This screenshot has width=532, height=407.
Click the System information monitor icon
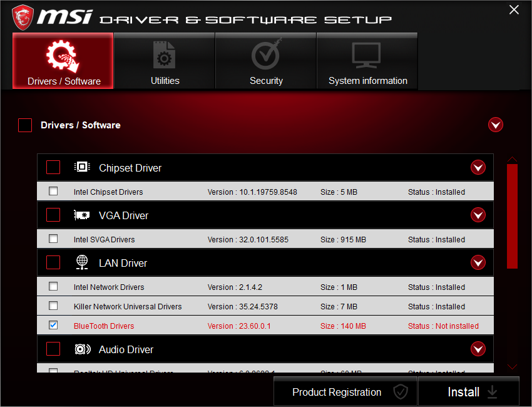point(367,55)
